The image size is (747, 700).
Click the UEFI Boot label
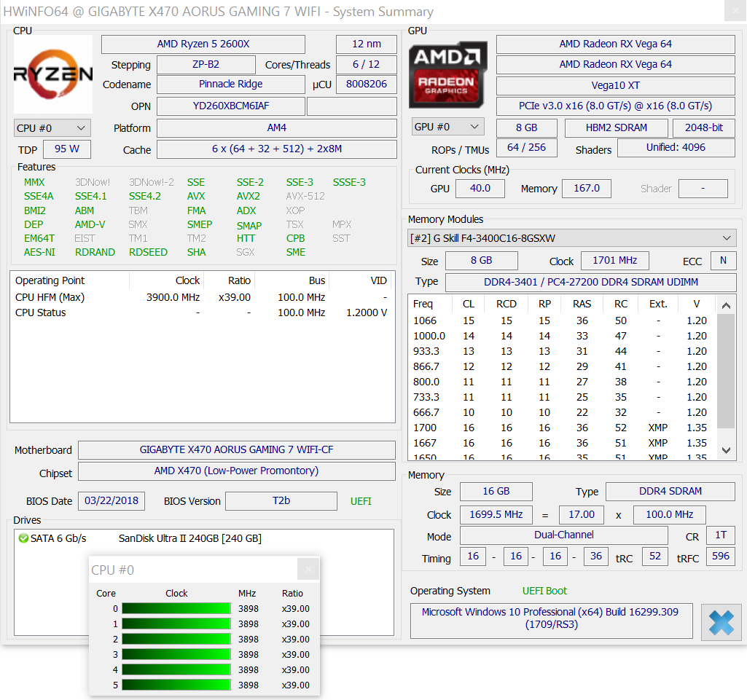click(x=544, y=591)
